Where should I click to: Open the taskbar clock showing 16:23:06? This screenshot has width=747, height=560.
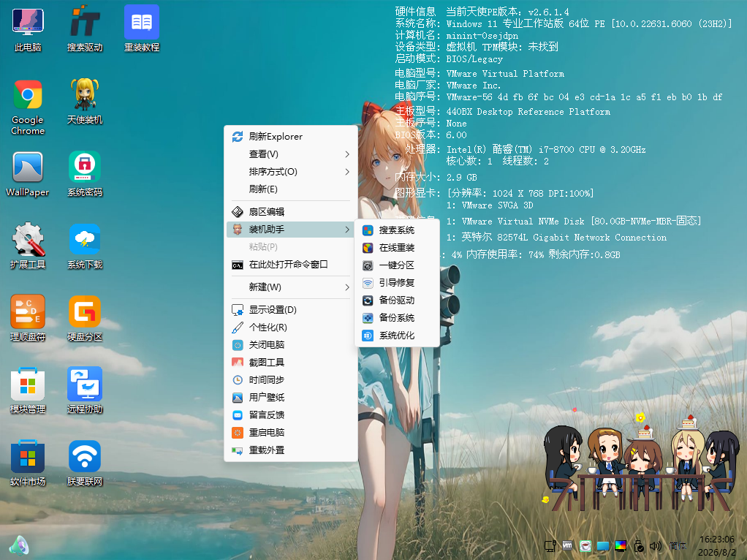coord(717,545)
